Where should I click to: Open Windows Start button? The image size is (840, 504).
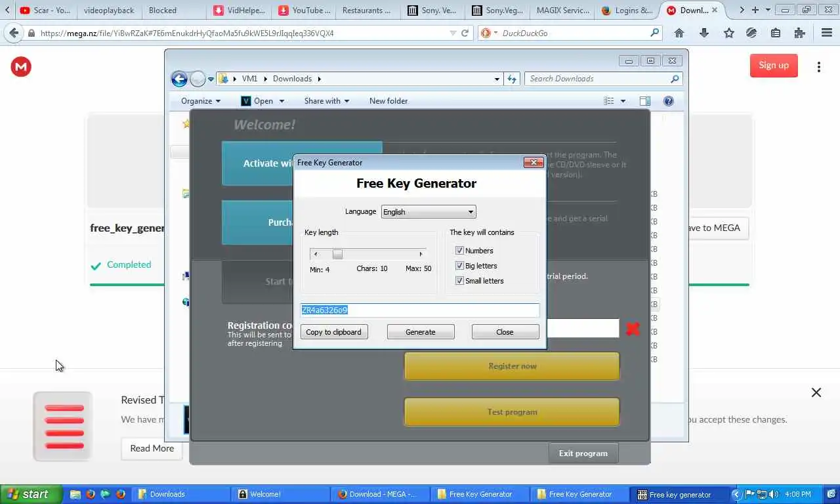click(31, 494)
